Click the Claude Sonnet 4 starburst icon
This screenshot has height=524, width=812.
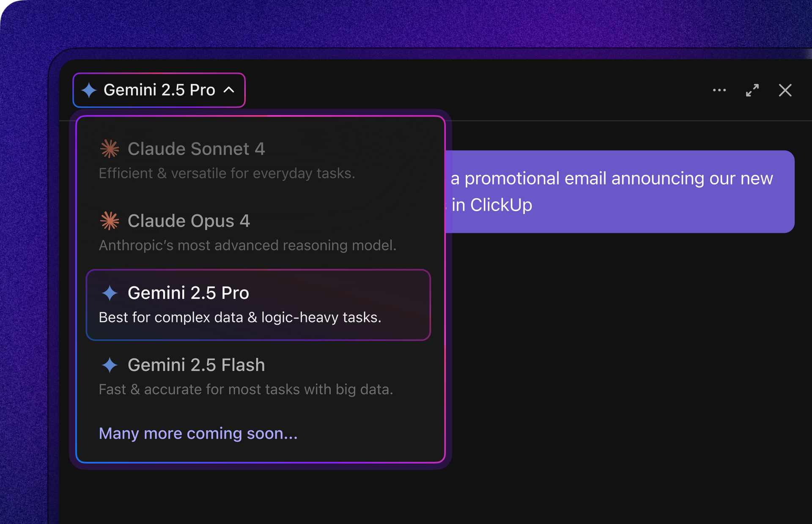[110, 149]
